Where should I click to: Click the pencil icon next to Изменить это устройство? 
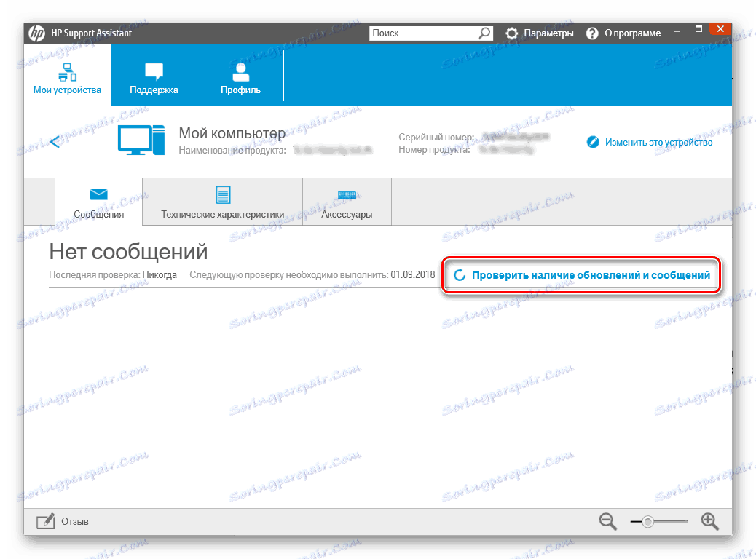(593, 142)
